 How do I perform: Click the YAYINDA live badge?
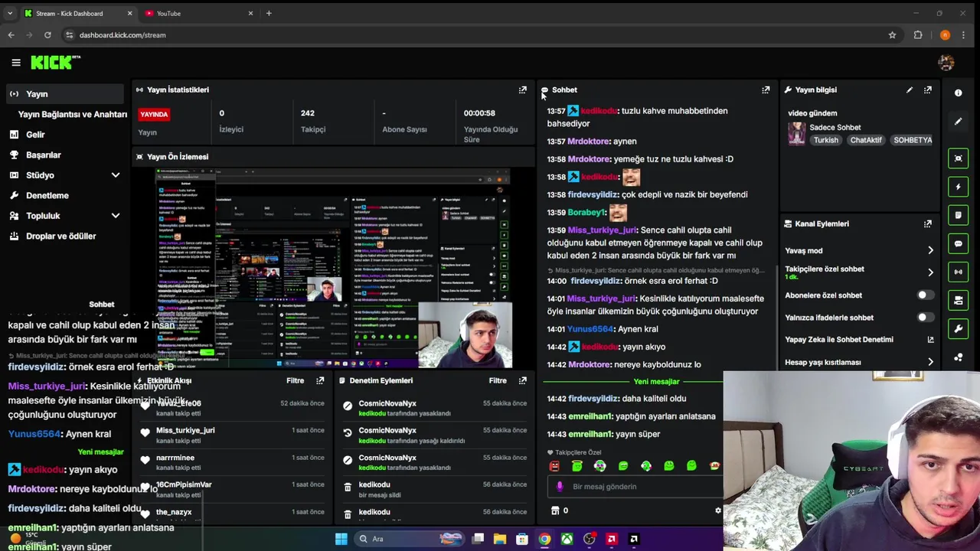[x=154, y=114]
